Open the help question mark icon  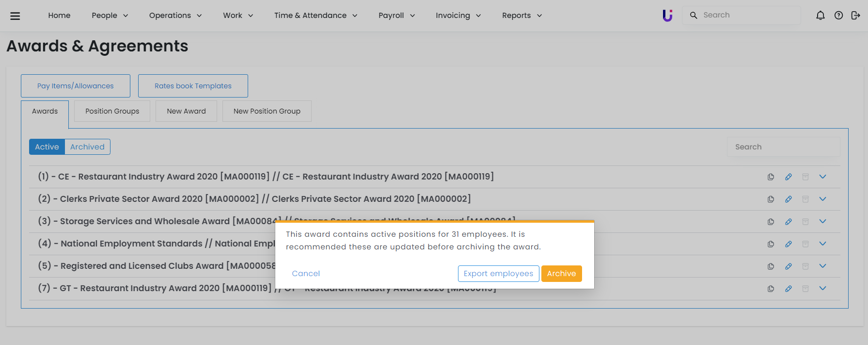pos(838,16)
